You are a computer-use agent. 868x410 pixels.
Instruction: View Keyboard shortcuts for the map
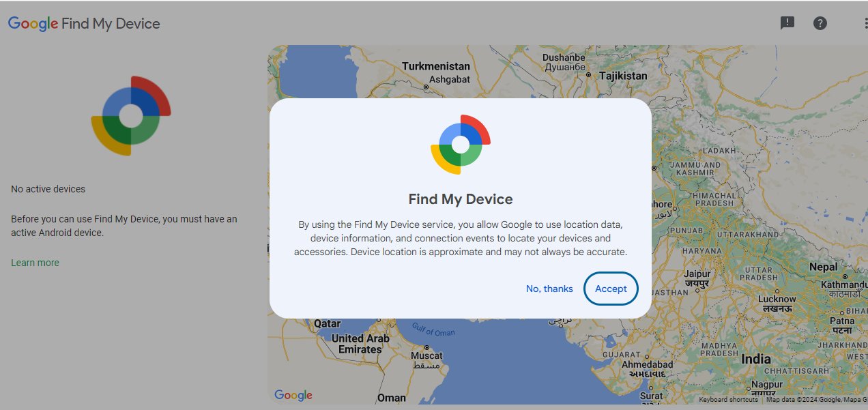point(728,399)
